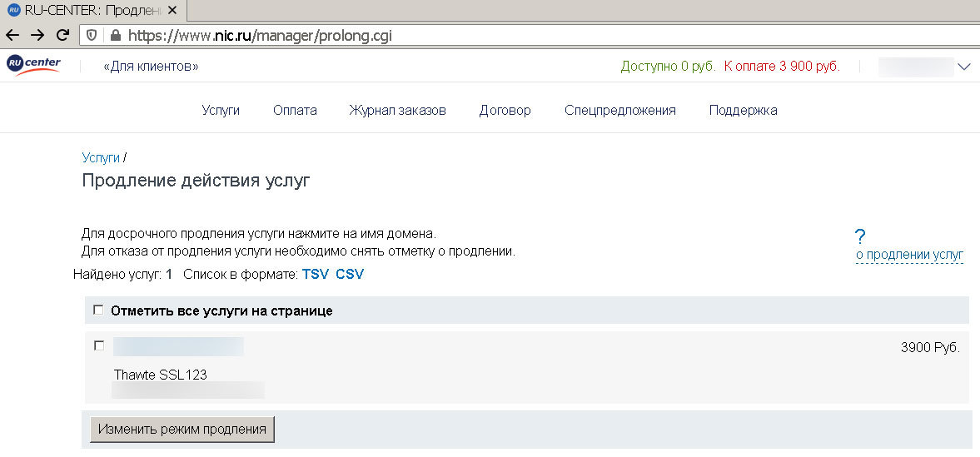This screenshot has height=457, width=980.
Task: Tick the checkbox for Thawte SSL123 service
Action: pyautogui.click(x=99, y=345)
